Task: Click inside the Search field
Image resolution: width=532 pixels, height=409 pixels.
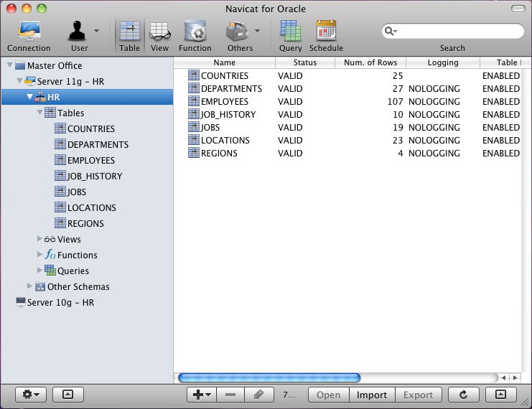Action: 452,31
